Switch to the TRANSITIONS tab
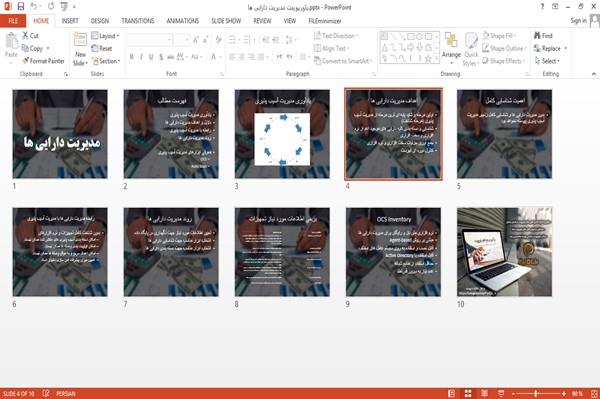This screenshot has height=399, width=600. coord(138,21)
